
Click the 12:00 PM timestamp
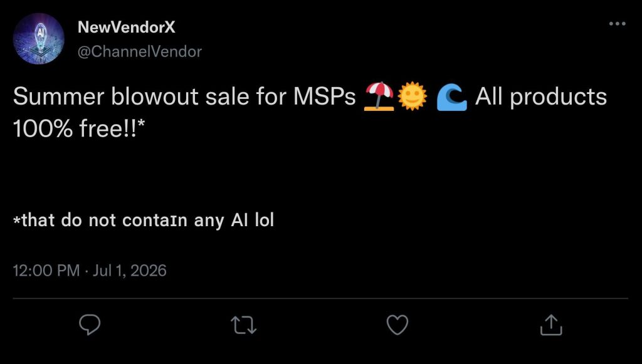coord(46,271)
